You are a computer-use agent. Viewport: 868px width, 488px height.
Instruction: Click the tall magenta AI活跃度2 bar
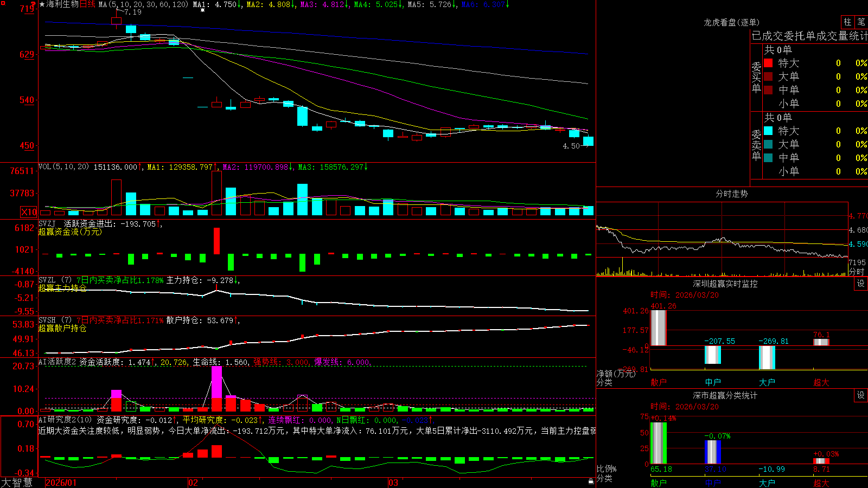[x=216, y=382]
